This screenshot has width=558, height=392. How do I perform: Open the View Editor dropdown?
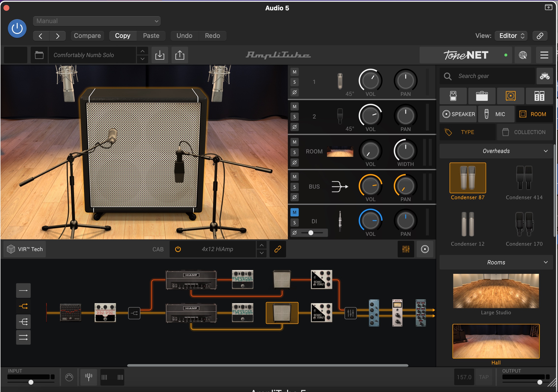click(x=511, y=36)
